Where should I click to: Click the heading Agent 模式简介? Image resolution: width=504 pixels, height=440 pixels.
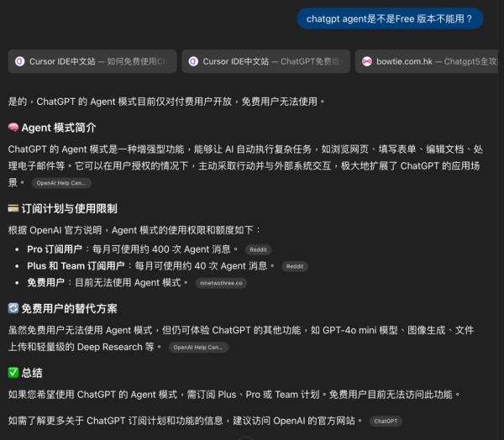[x=59, y=128]
